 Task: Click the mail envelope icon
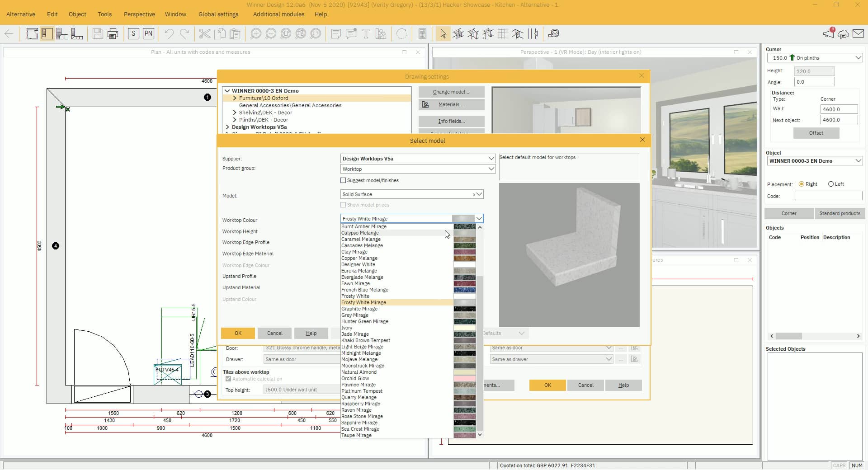coord(858,33)
